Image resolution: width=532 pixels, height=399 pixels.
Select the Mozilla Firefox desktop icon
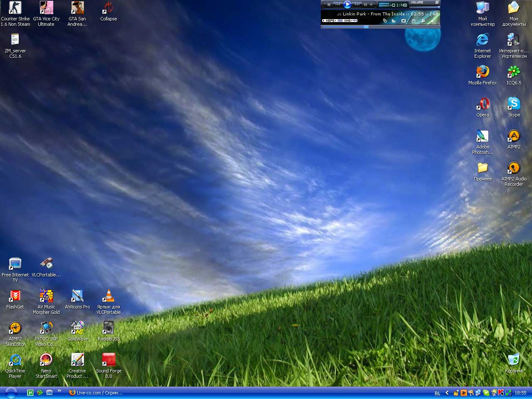click(483, 72)
